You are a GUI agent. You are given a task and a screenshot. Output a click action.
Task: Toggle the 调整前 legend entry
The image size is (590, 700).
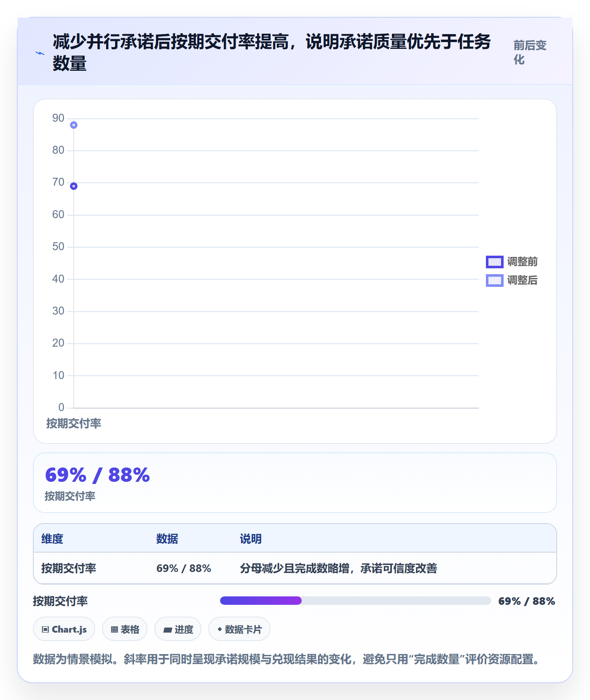click(512, 262)
